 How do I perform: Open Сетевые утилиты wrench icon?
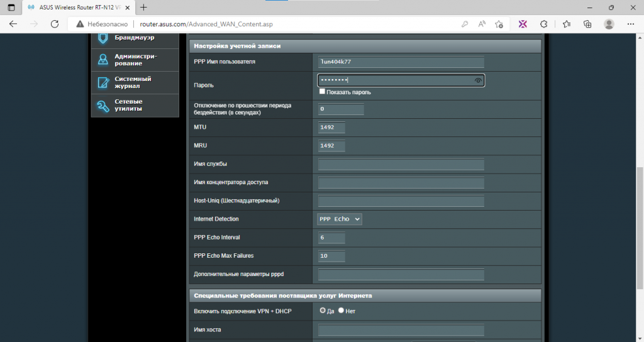tap(103, 106)
